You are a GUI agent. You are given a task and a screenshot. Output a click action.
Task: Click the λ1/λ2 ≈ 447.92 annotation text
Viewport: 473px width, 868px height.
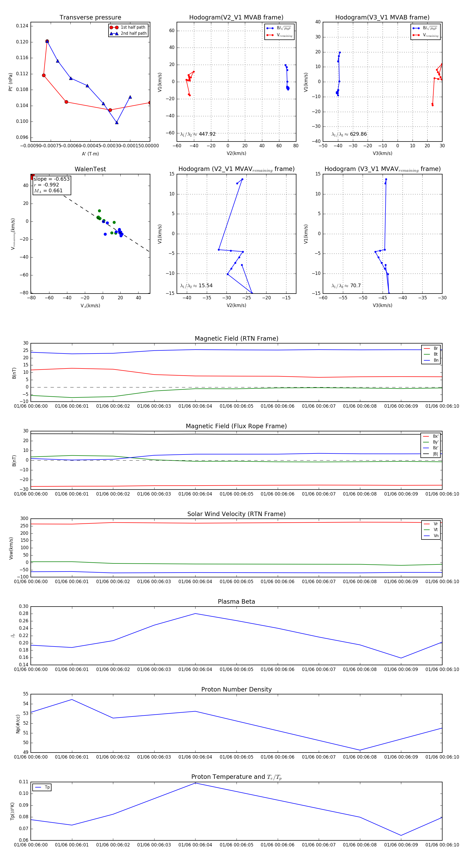[x=198, y=134]
